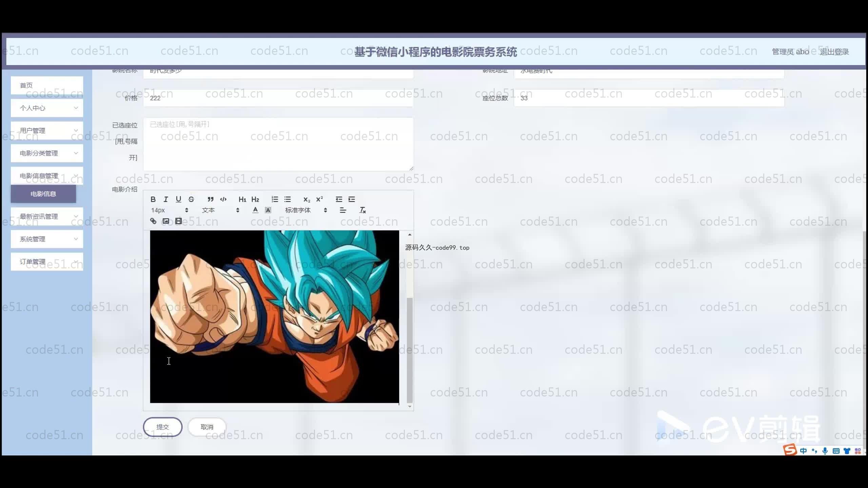Viewport: 868px width, 488px height.
Task: Click the 已选座位 textarea
Action: pos(278,144)
